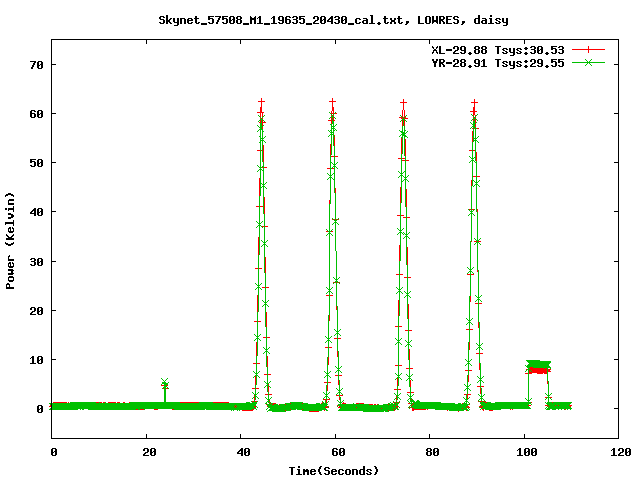The height and width of the screenshot is (480, 640).
Task: Click the 30 tick label on the power axis
Action: point(36,262)
